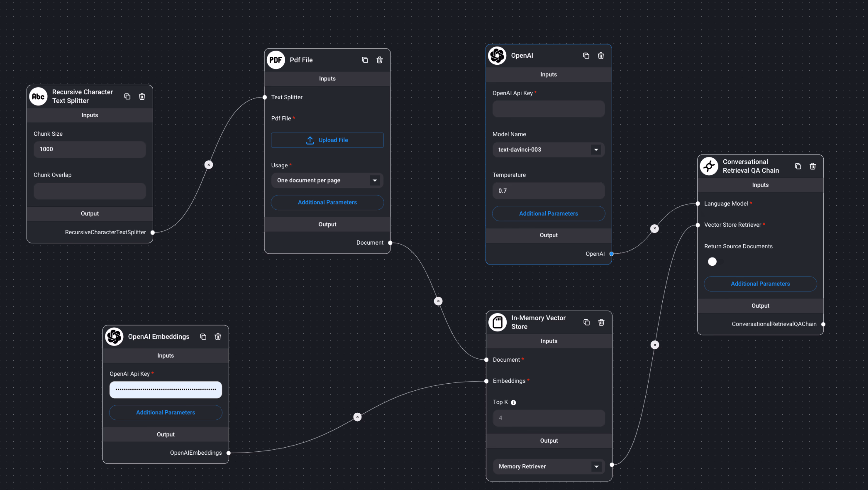Viewport: 868px width, 490px height.
Task: Click the Upload File button
Action: point(327,140)
